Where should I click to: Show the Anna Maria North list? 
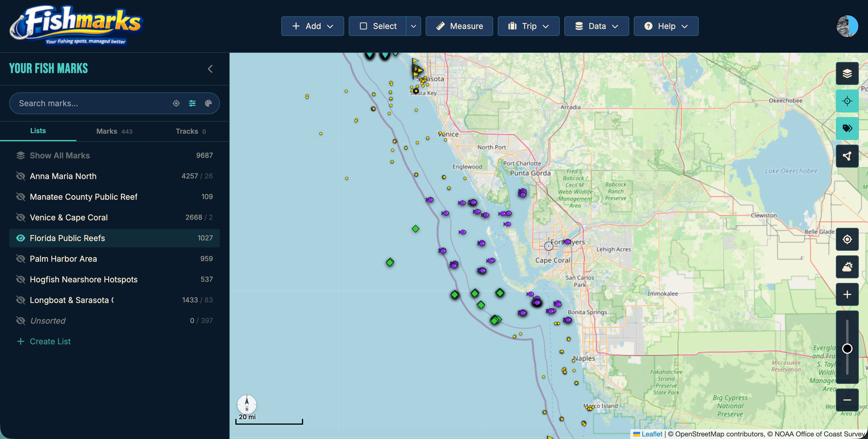pyautogui.click(x=21, y=176)
